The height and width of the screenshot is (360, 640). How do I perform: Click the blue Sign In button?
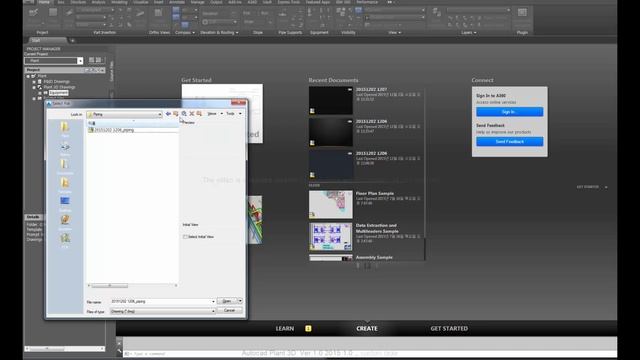coord(509,112)
